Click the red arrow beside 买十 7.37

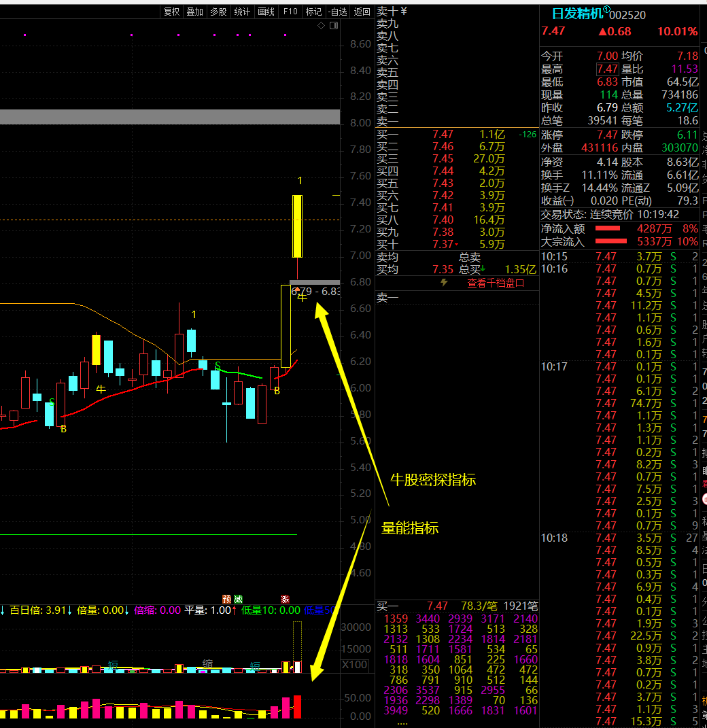[x=456, y=245]
